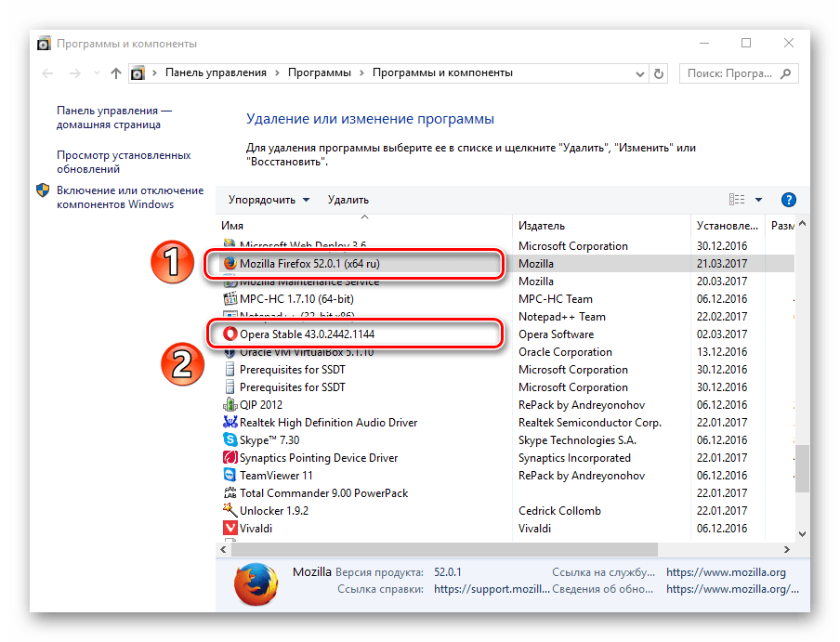Click the Skype 7.30 program icon

click(231, 440)
